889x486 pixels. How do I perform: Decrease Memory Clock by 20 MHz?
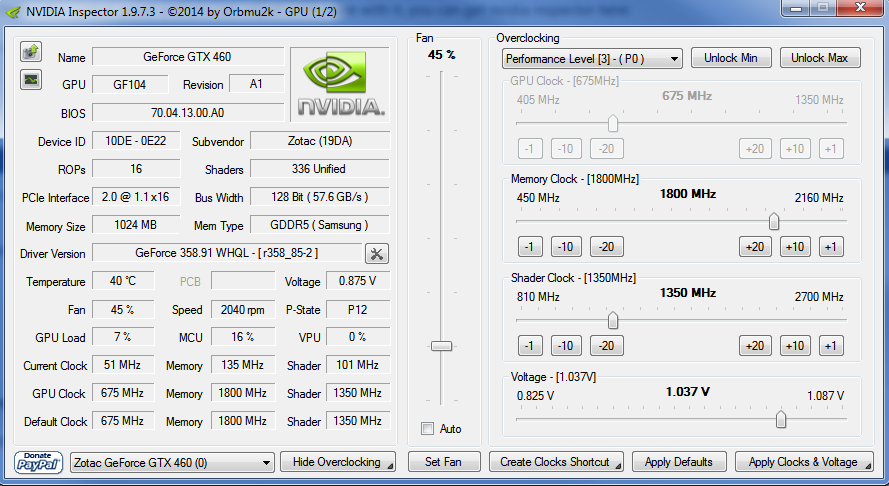607,247
